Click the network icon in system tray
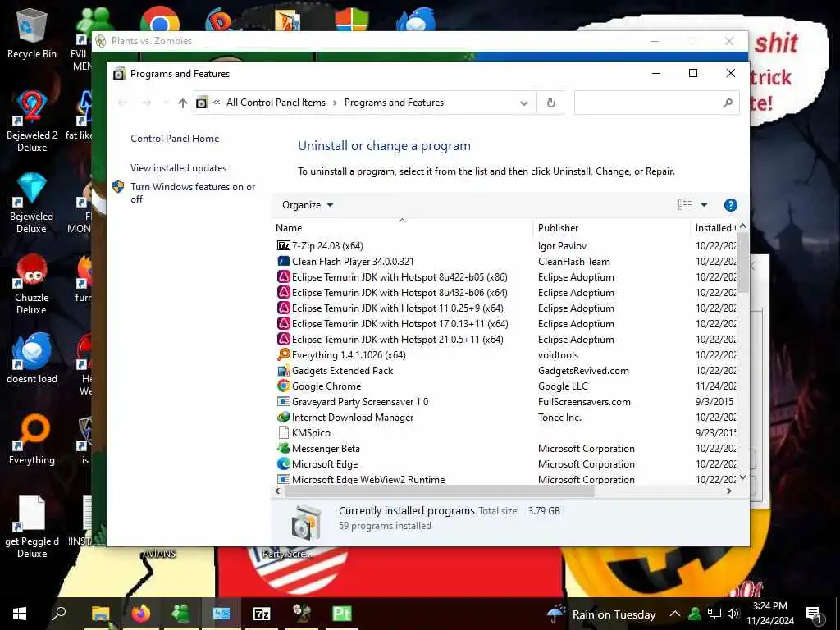840x630 pixels. [x=714, y=614]
